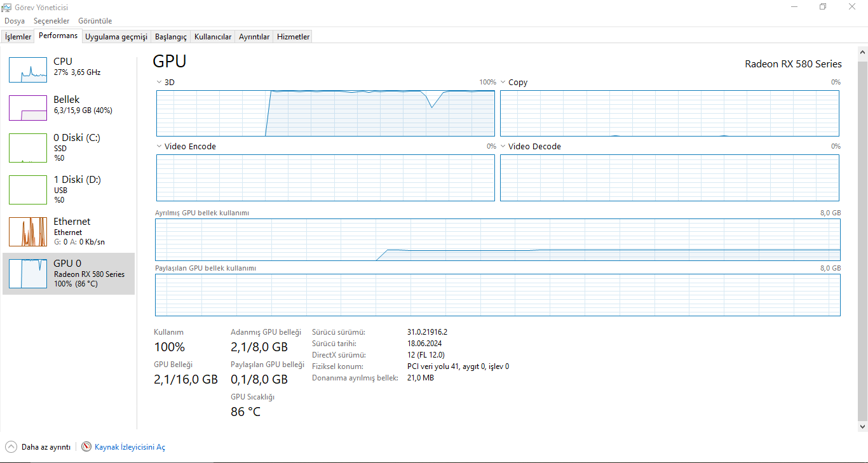Viewport: 868px width, 463px height.
Task: Click the Task Manager app icon in title bar
Action: pyautogui.click(x=7, y=7)
